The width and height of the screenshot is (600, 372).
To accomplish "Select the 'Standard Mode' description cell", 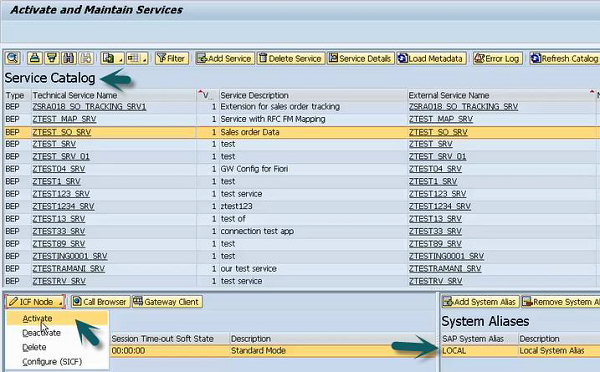I will point(333,351).
